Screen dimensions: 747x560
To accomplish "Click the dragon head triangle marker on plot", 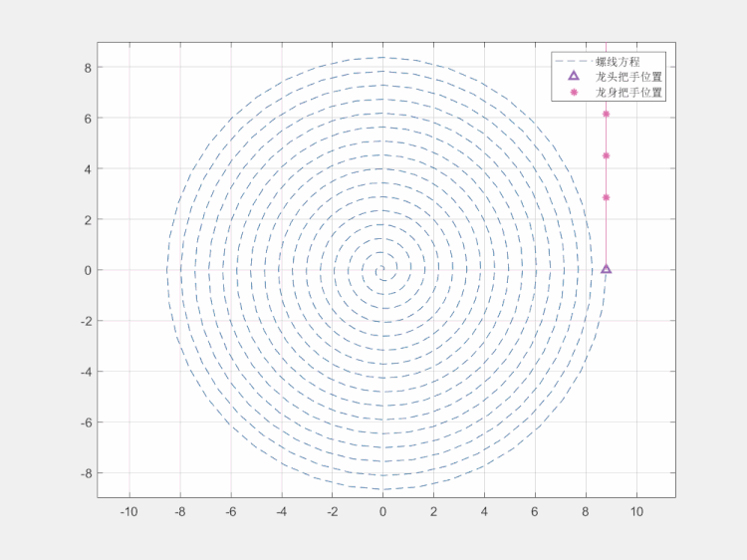I will [606, 269].
